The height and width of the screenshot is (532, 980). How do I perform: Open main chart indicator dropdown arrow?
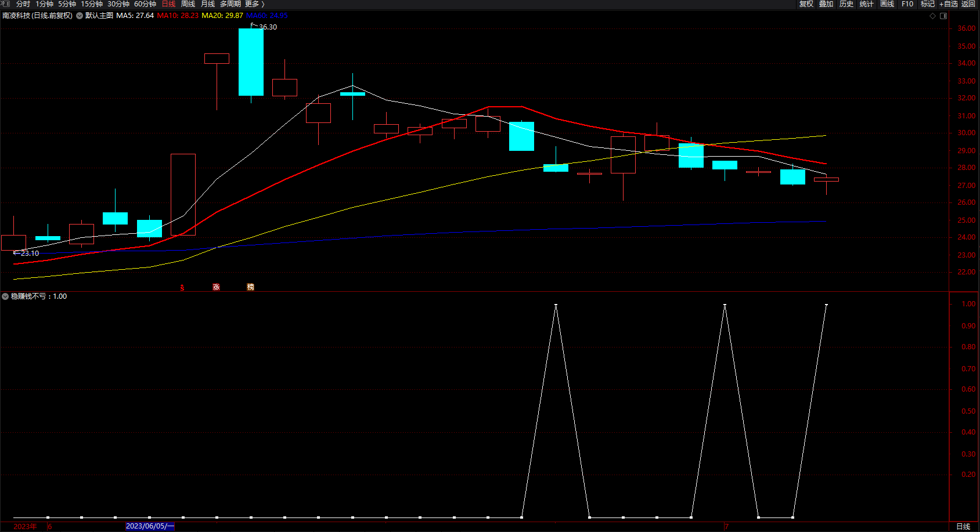point(80,16)
